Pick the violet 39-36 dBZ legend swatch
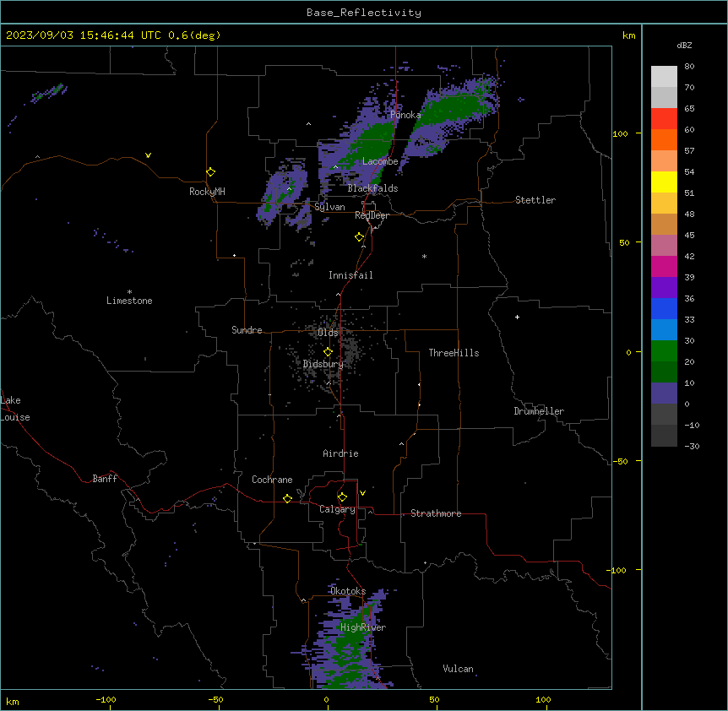This screenshot has width=728, height=711. coord(664,288)
